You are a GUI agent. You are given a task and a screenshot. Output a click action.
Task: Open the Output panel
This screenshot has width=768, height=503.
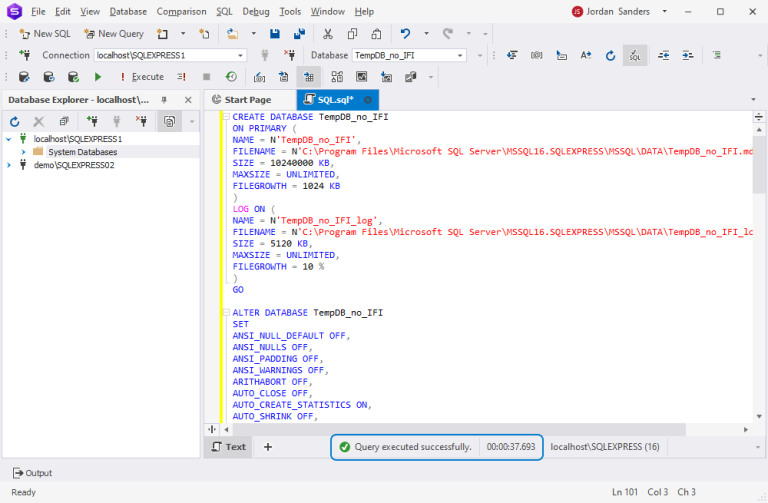(32, 473)
